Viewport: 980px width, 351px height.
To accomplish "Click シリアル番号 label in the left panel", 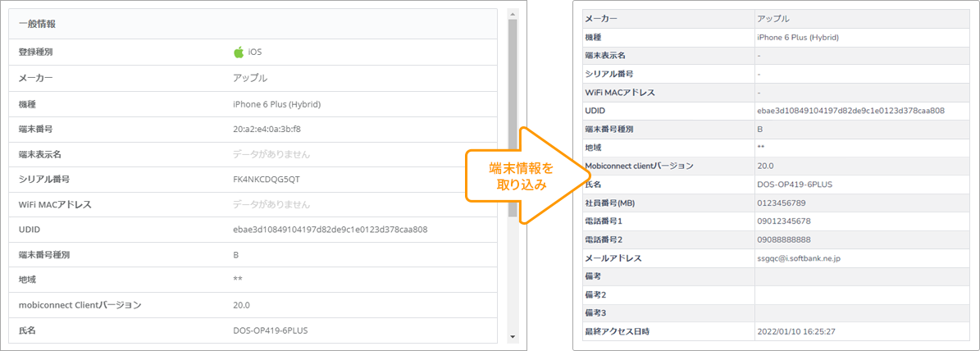I will point(43,180).
